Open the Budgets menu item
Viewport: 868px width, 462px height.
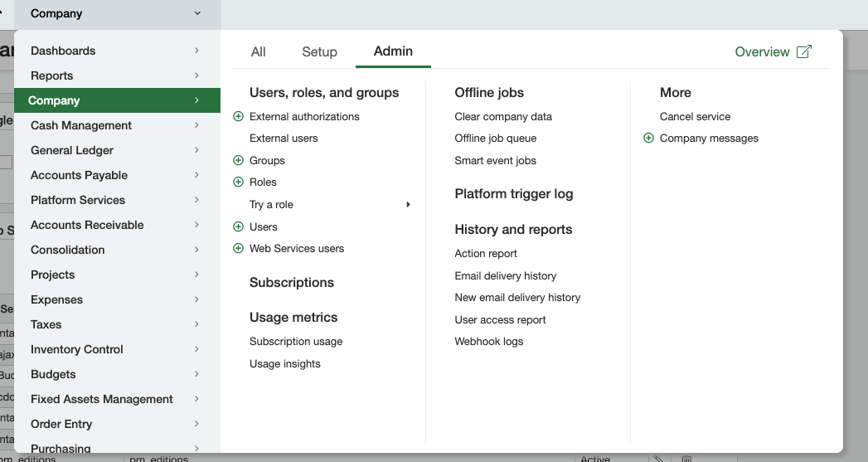click(x=117, y=374)
